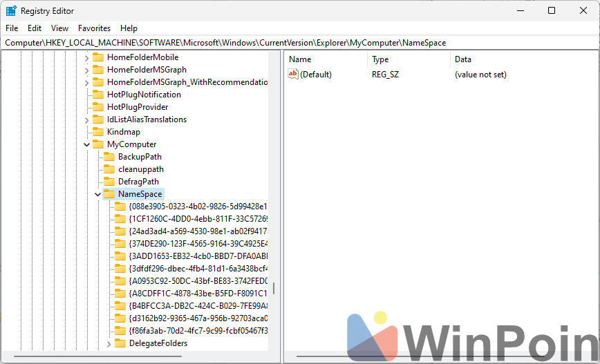600x364 pixels.
Task: Select HomeFolderMSGraph_WithRecommendations key name
Action: tap(187, 82)
